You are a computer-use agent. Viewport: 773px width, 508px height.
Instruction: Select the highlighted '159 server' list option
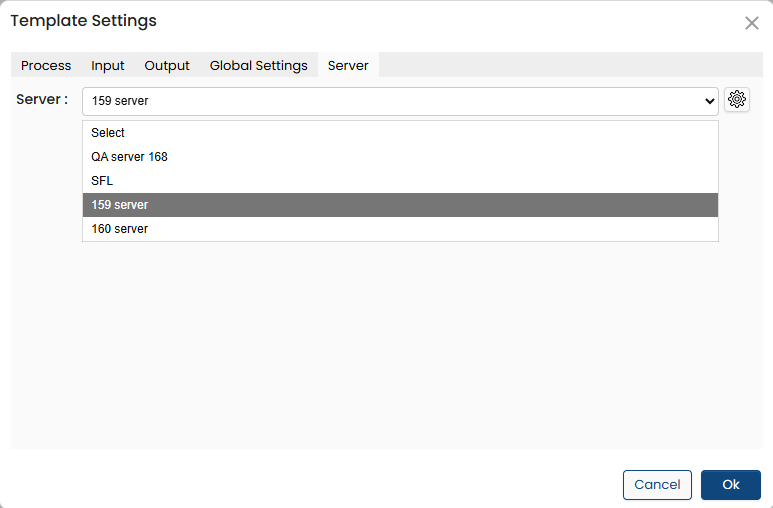click(x=119, y=205)
